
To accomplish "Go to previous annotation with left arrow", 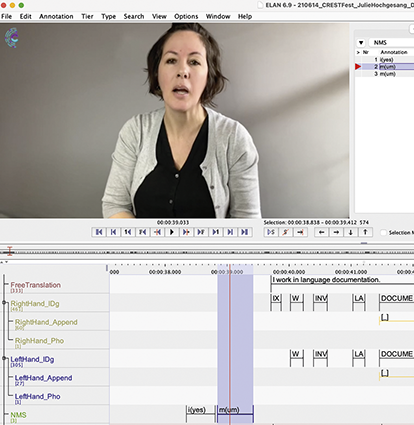I will pyautogui.click(x=322, y=232).
